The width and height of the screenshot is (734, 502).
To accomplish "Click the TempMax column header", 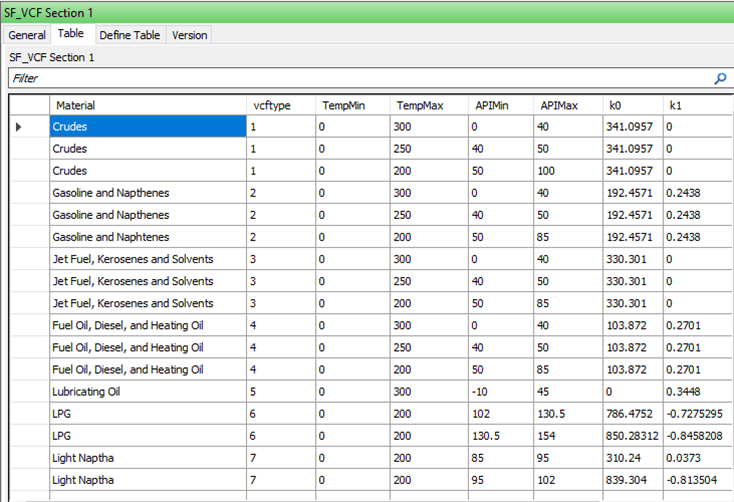I will point(429,105).
